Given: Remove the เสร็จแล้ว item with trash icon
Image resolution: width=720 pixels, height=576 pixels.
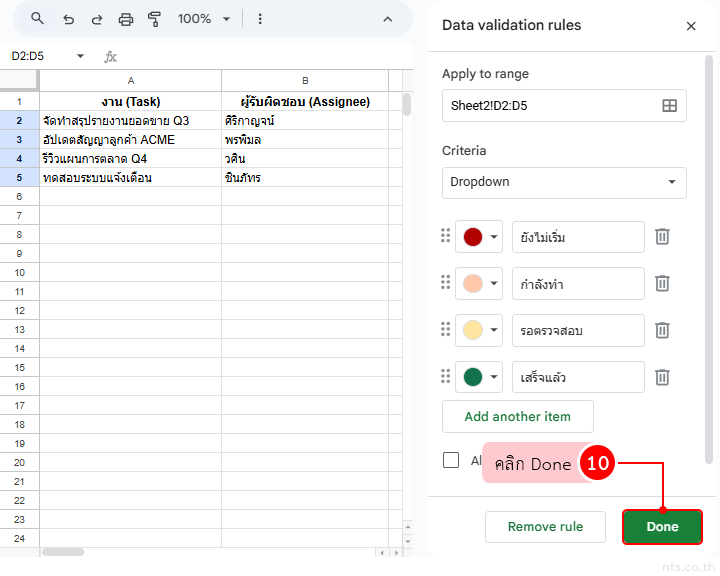Looking at the screenshot, I should pyautogui.click(x=662, y=377).
